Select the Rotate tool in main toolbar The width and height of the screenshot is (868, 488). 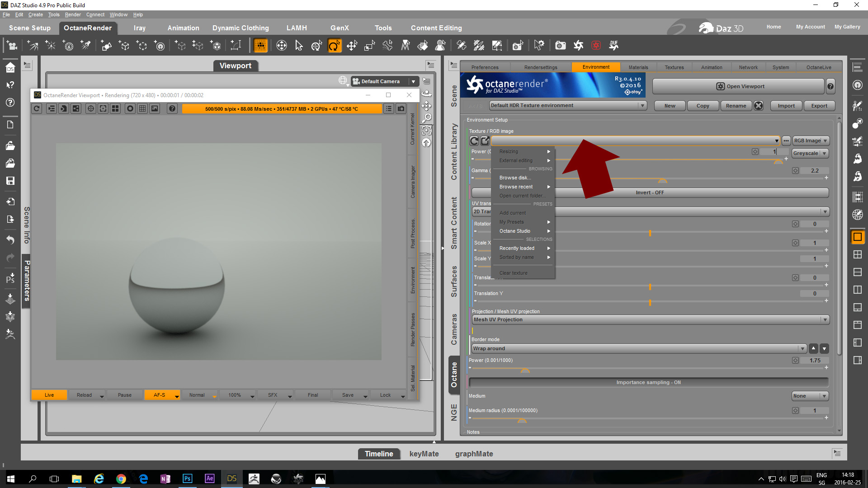[x=334, y=45]
